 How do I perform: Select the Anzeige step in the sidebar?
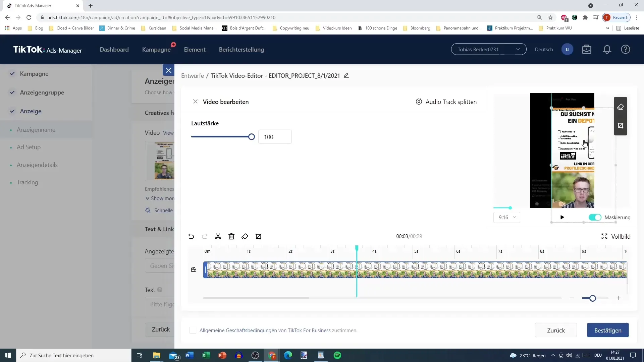[x=31, y=111]
